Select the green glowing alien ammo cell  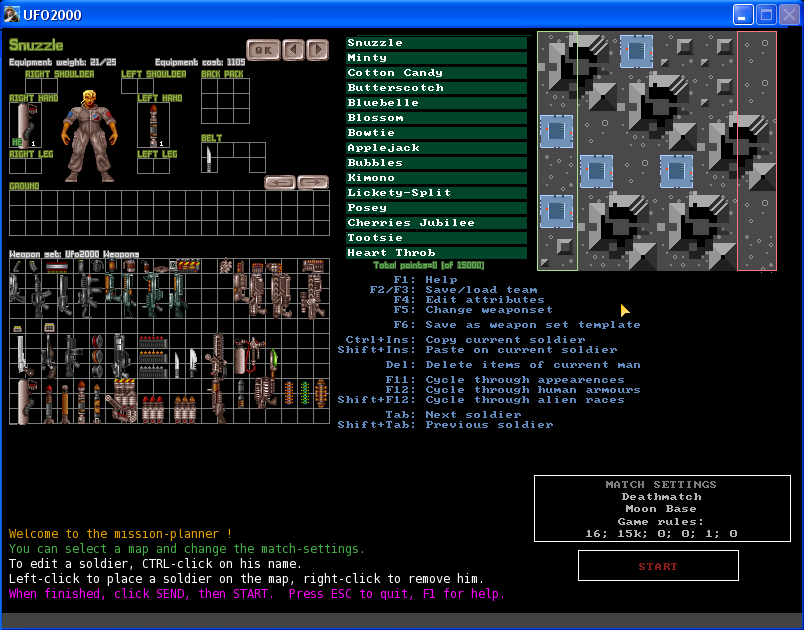(305, 393)
